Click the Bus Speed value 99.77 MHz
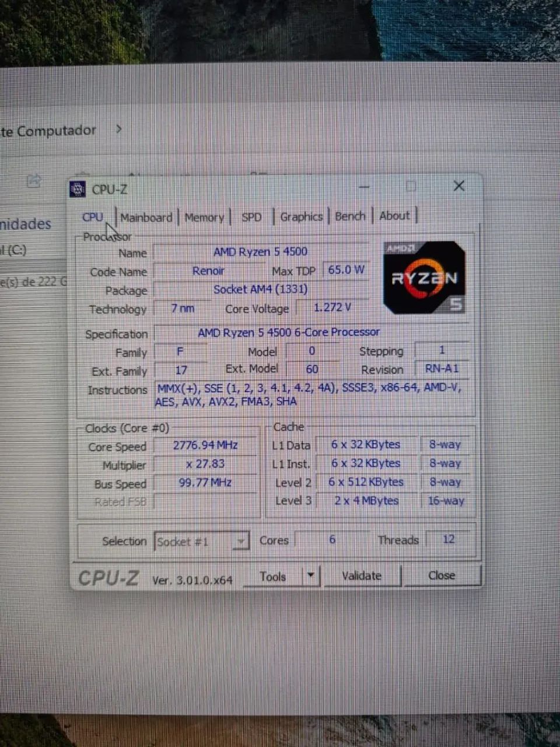Image resolution: width=560 pixels, height=747 pixels. tap(205, 483)
